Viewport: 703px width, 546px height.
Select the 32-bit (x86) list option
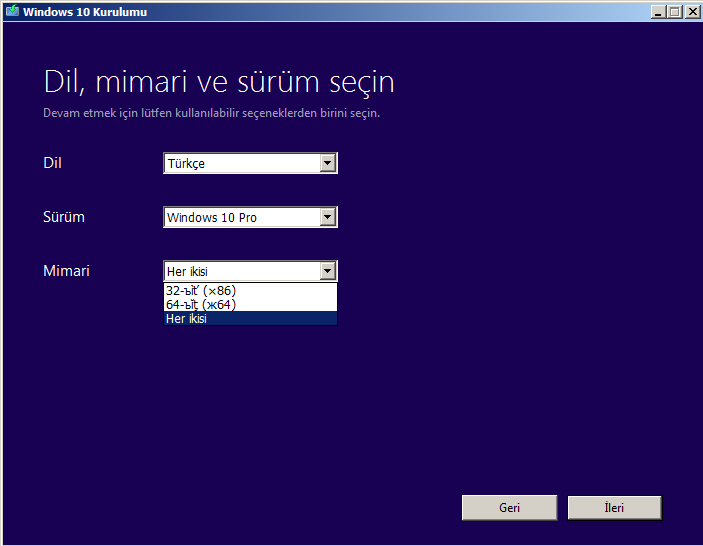click(250, 290)
